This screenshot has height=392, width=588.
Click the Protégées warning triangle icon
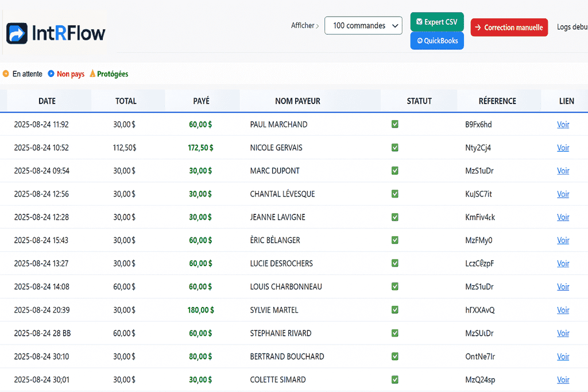point(92,74)
